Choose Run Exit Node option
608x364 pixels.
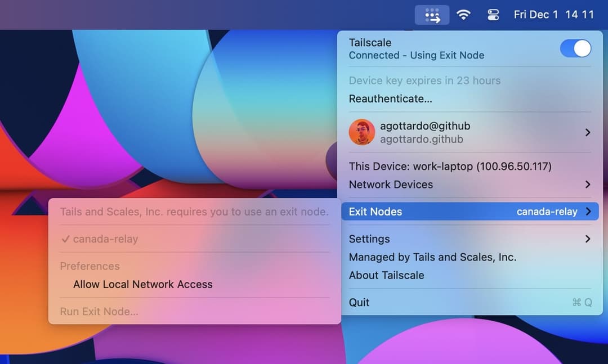(100, 311)
